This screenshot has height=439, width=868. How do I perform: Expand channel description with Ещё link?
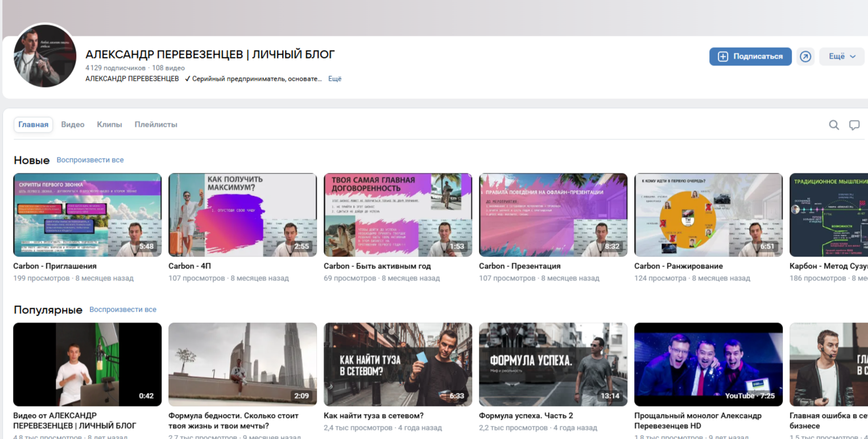[x=334, y=79]
